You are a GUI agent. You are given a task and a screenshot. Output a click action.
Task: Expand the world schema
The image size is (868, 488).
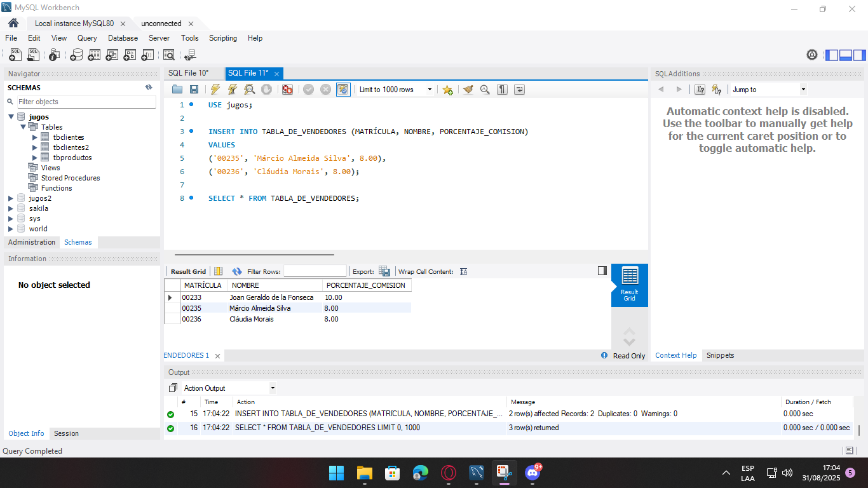point(11,229)
